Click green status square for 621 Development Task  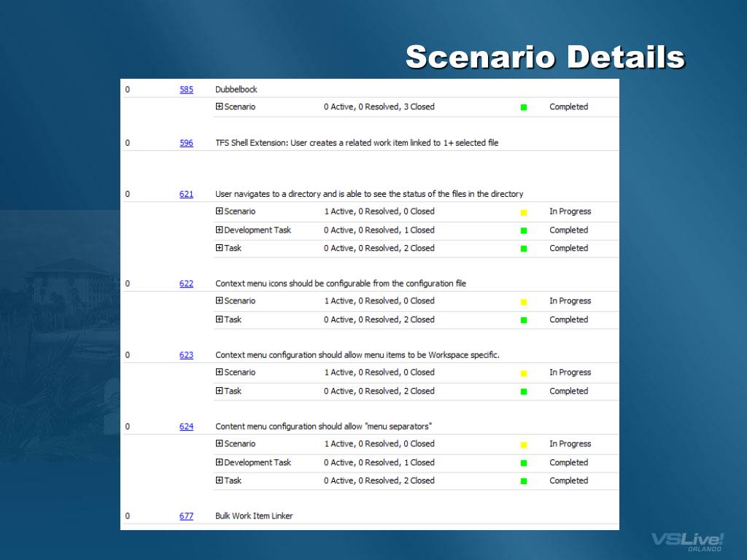point(524,230)
